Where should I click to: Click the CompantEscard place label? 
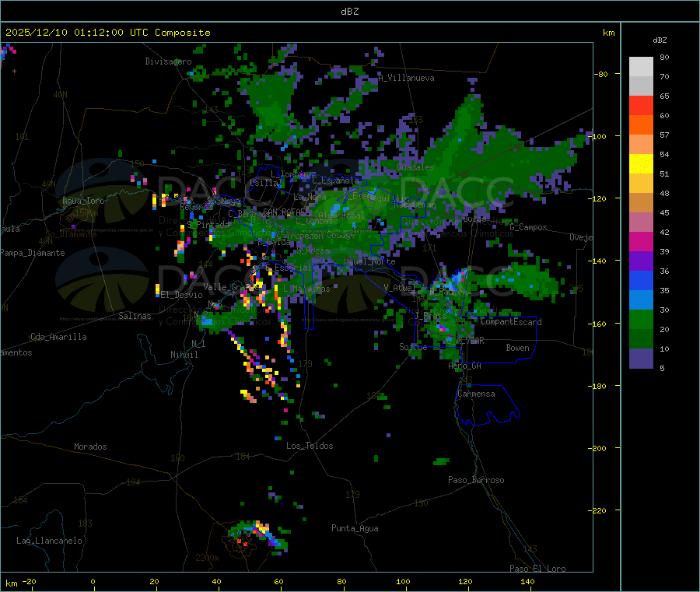click(x=512, y=322)
